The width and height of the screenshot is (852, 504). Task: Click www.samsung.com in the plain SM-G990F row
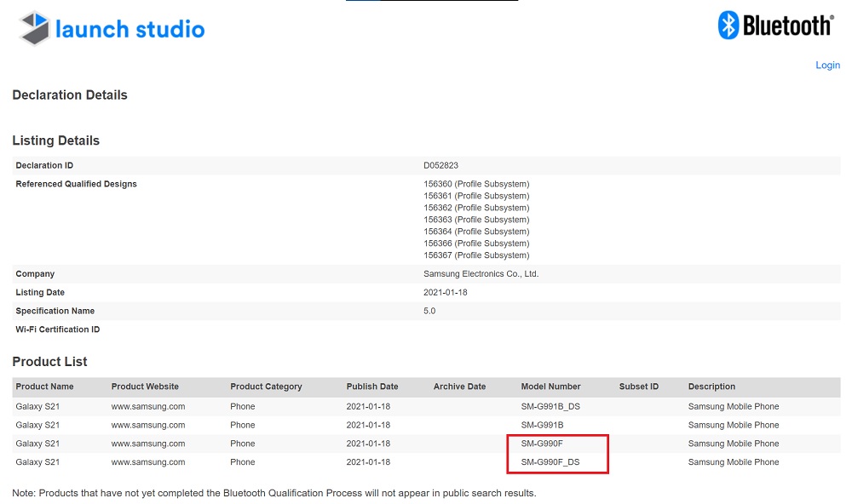[148, 444]
